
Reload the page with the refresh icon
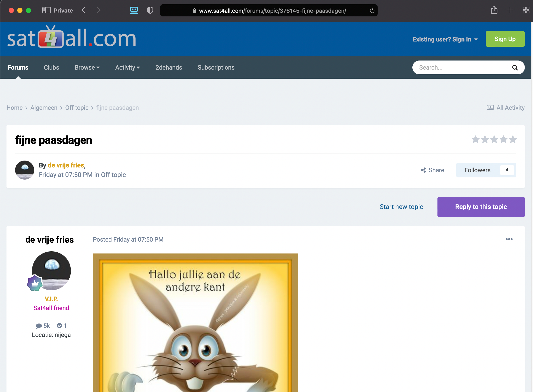click(x=372, y=10)
